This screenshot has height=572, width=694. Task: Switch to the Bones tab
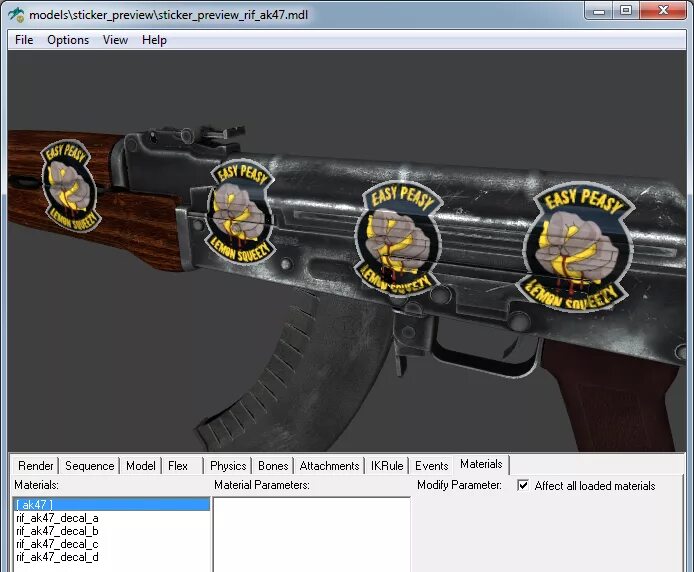coord(273,466)
